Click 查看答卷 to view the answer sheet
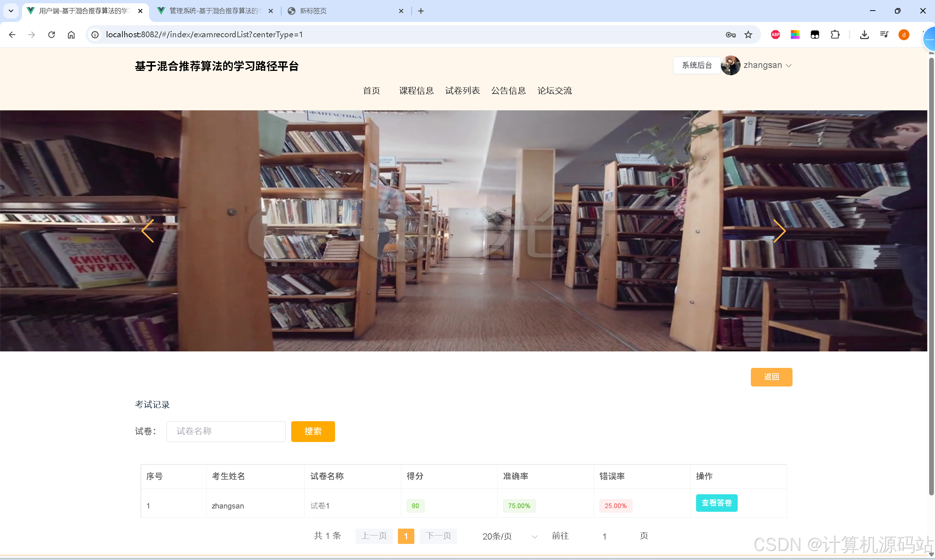Image resolution: width=935 pixels, height=560 pixels. (716, 503)
